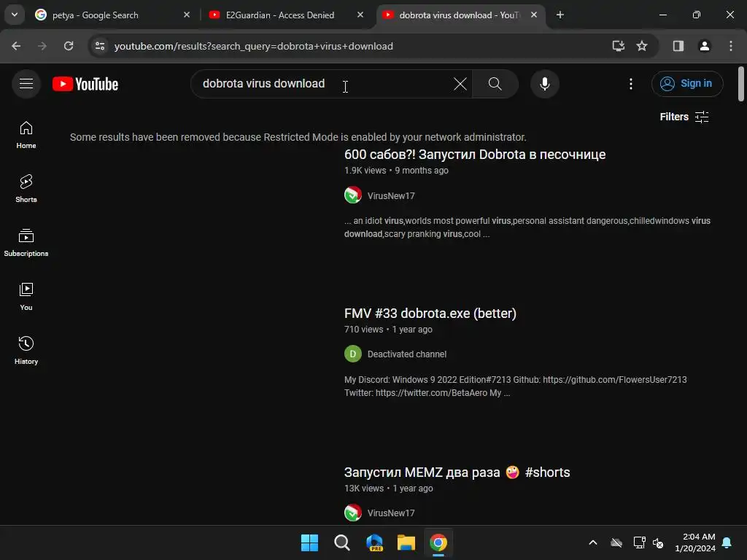747x560 pixels.
Task: Close the E2Guardian tab
Action: click(360, 15)
